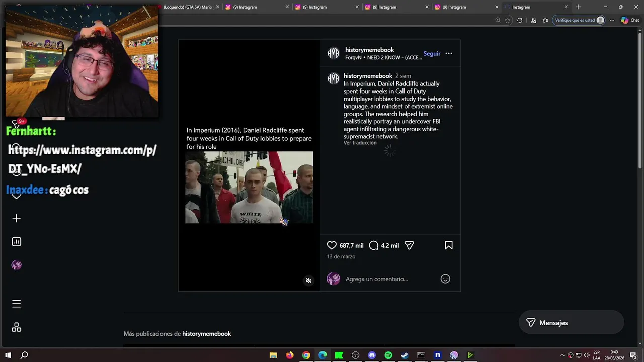This screenshot has height=362, width=644.
Task: Open historymemebook in Más publicaciones heading
Action: pos(206,334)
